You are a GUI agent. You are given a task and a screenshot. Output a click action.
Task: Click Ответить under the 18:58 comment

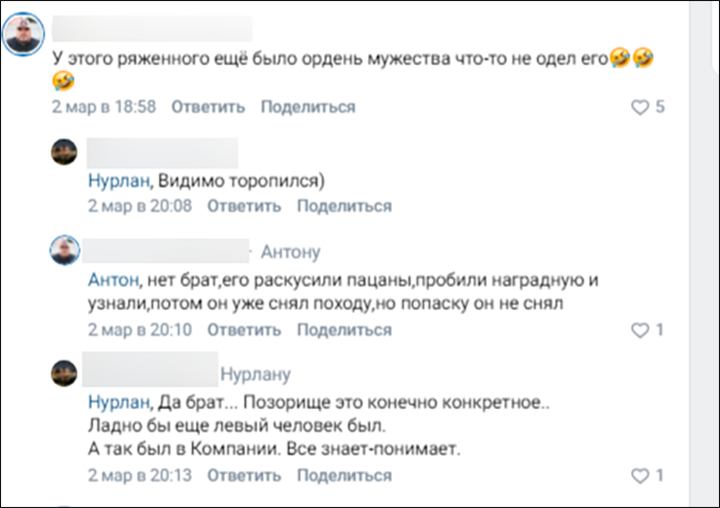208,107
